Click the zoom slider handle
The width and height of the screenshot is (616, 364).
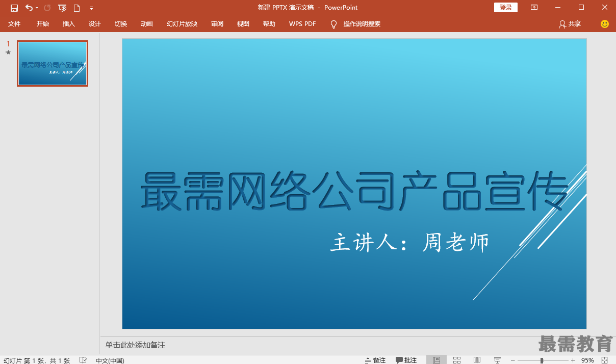tap(542, 360)
